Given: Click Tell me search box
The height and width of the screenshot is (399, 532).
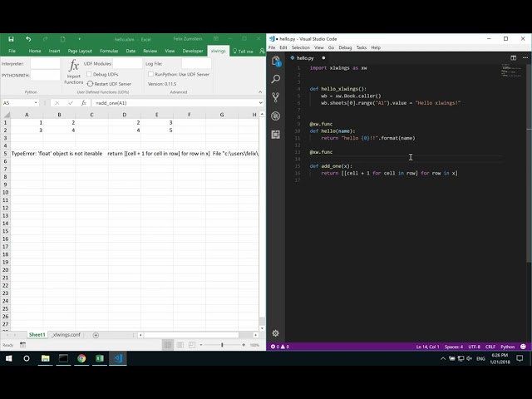Looking at the screenshot, I should point(243,52).
